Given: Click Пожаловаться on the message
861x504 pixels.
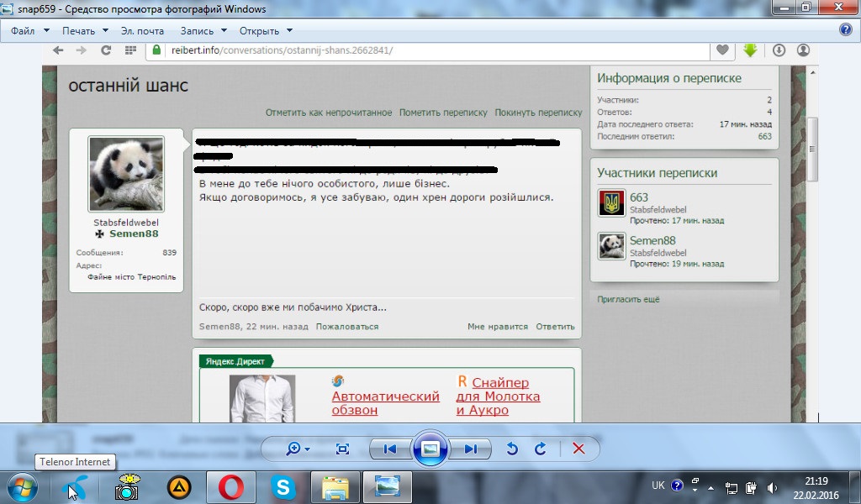Looking at the screenshot, I should pyautogui.click(x=347, y=326).
